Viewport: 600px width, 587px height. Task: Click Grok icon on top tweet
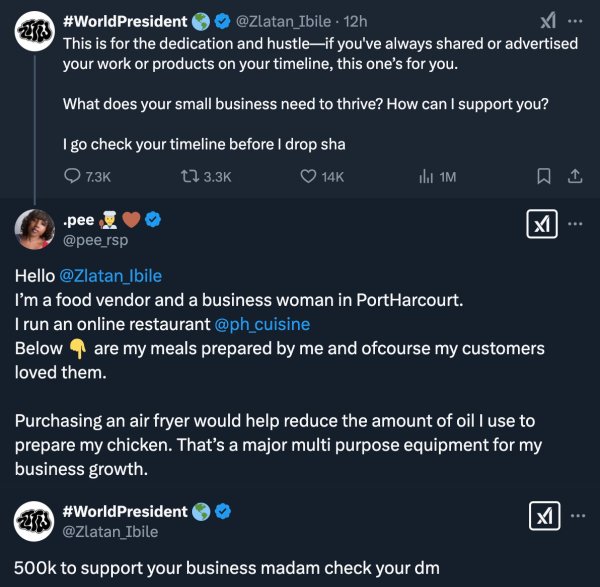click(548, 21)
